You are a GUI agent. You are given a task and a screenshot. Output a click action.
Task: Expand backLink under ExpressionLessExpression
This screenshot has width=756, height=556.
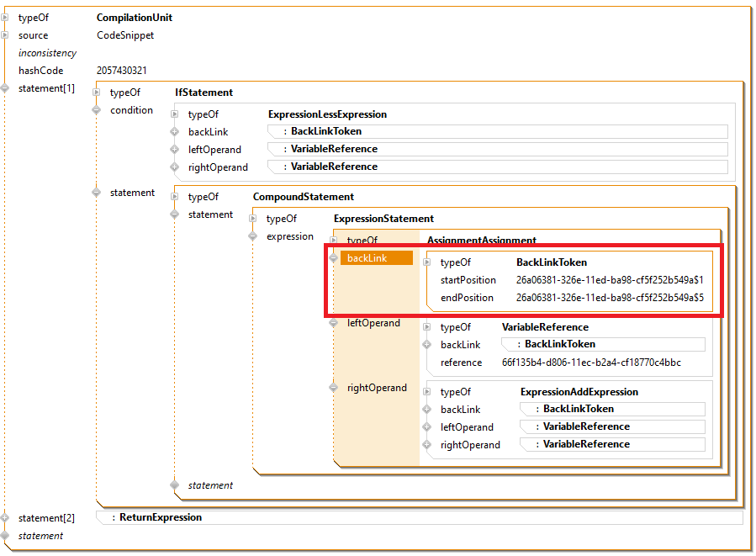point(175,132)
